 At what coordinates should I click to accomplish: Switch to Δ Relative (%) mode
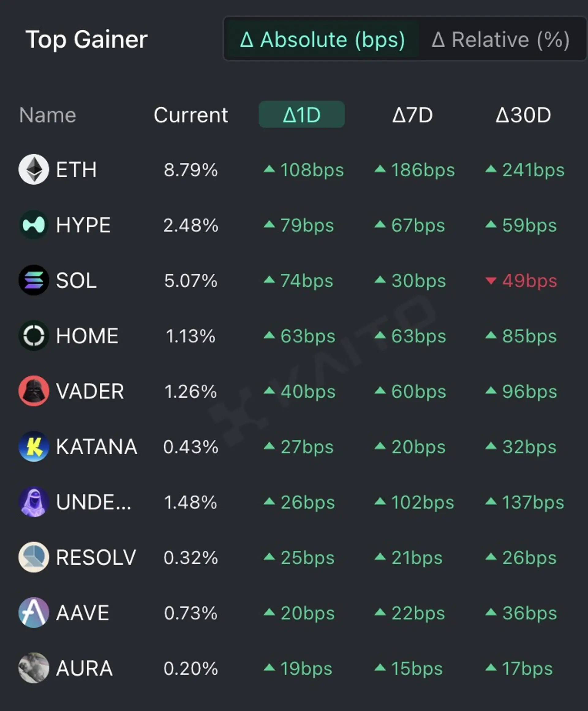click(501, 39)
